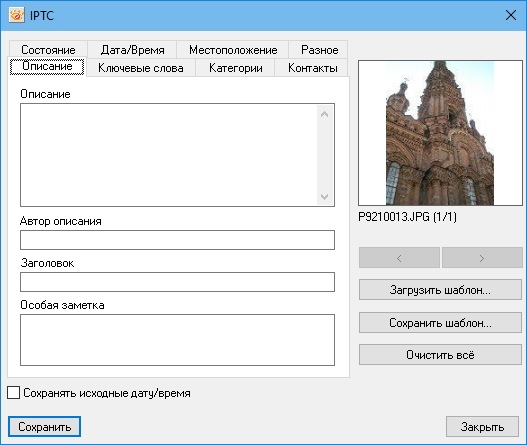Click the description scrollbar up arrow

coord(324,114)
